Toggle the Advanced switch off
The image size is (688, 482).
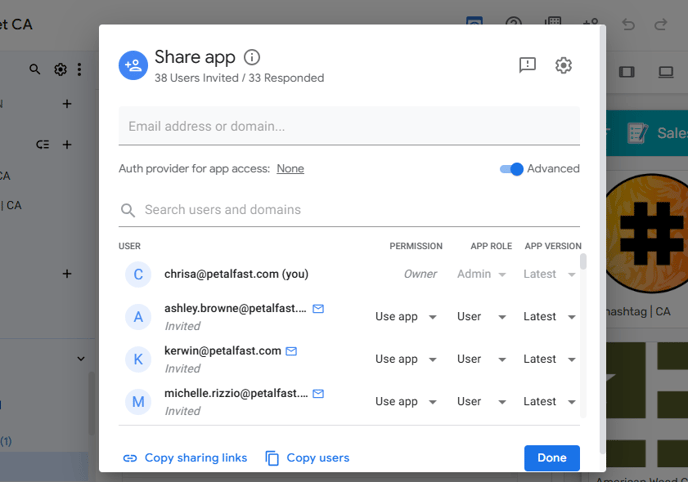pos(511,169)
